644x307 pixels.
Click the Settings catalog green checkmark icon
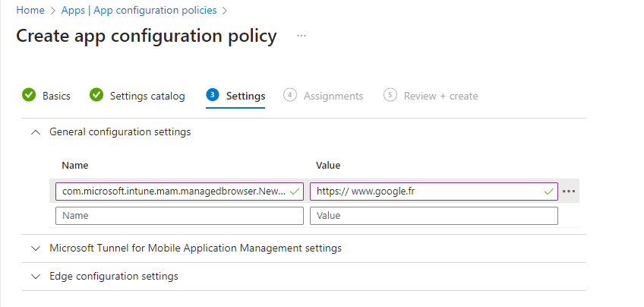click(96, 95)
